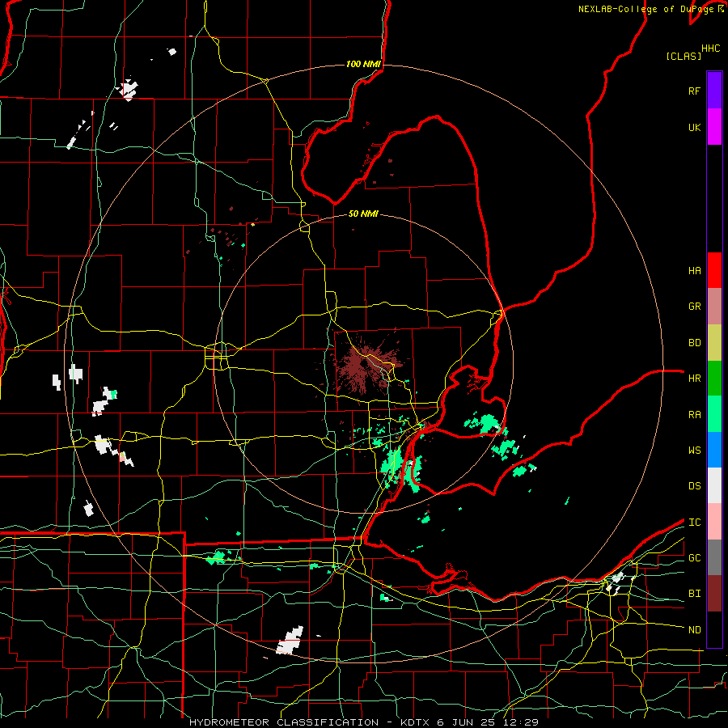This screenshot has width=728, height=728.
Task: Click the BI legend label
Action: pyautogui.click(x=694, y=594)
